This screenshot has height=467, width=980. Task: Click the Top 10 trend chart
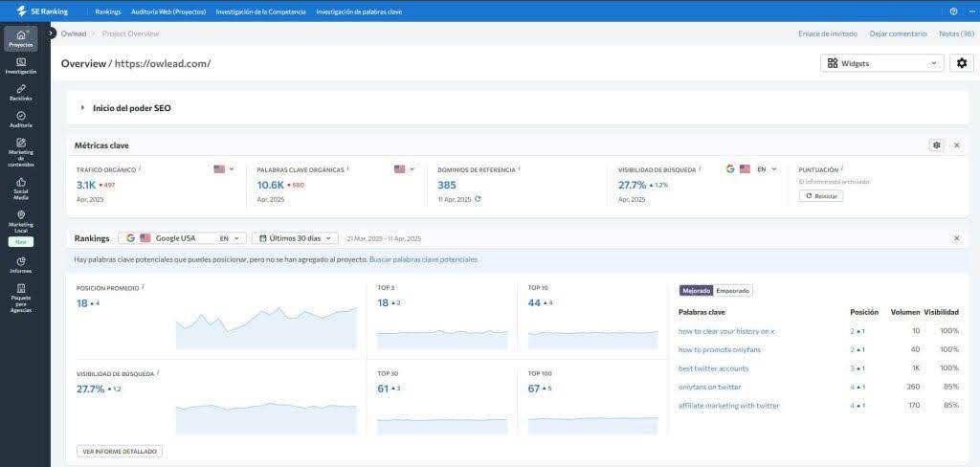(593, 340)
